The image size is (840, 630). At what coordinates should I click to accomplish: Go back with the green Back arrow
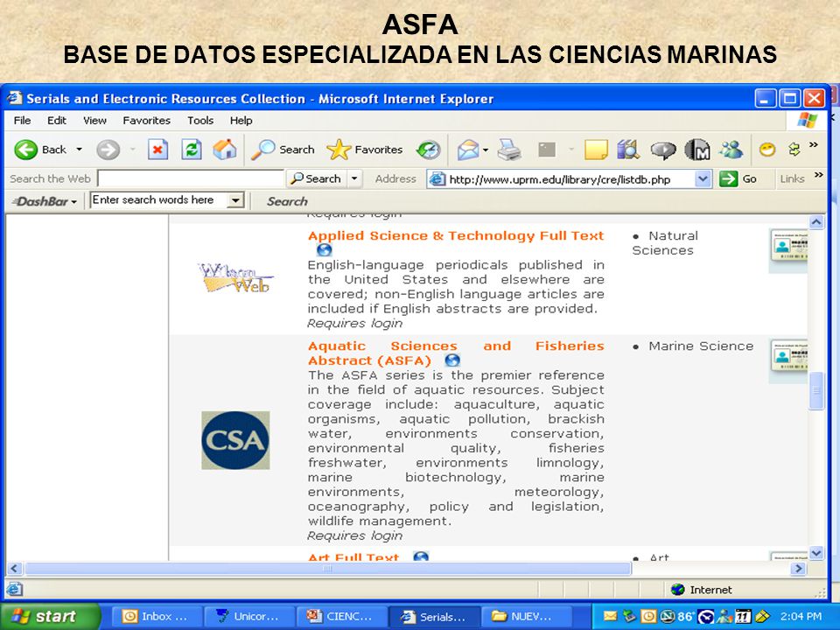pos(39,150)
